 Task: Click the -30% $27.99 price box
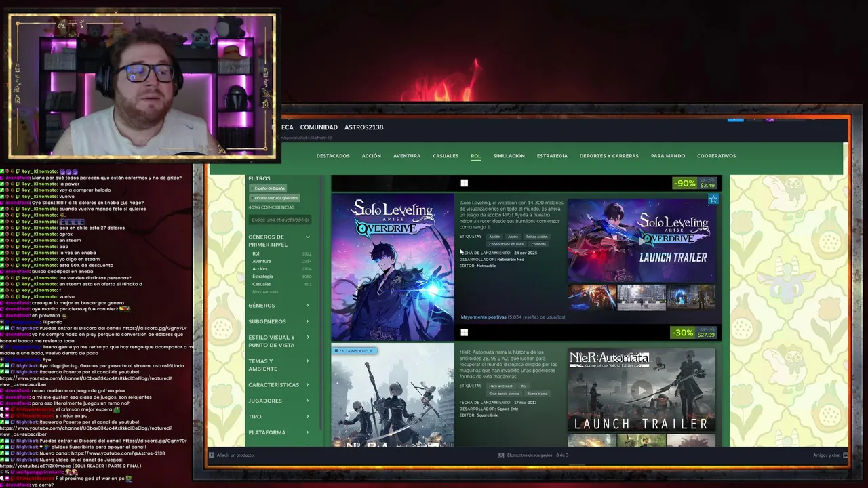(x=694, y=332)
